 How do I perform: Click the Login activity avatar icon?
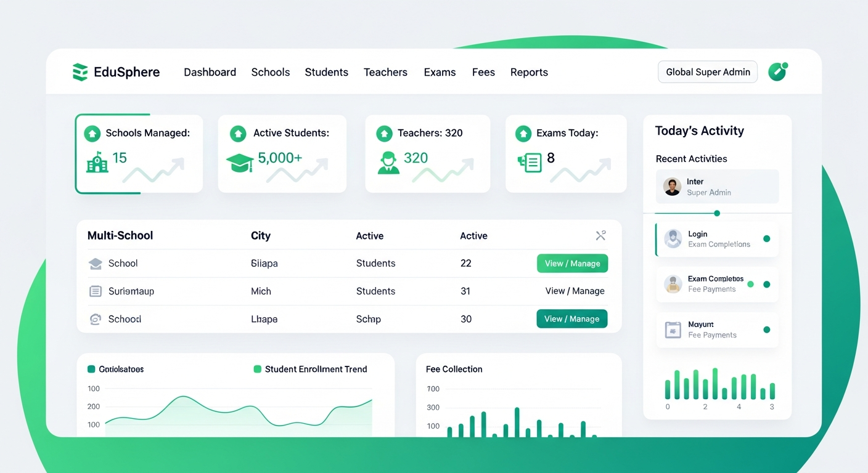pyautogui.click(x=673, y=239)
